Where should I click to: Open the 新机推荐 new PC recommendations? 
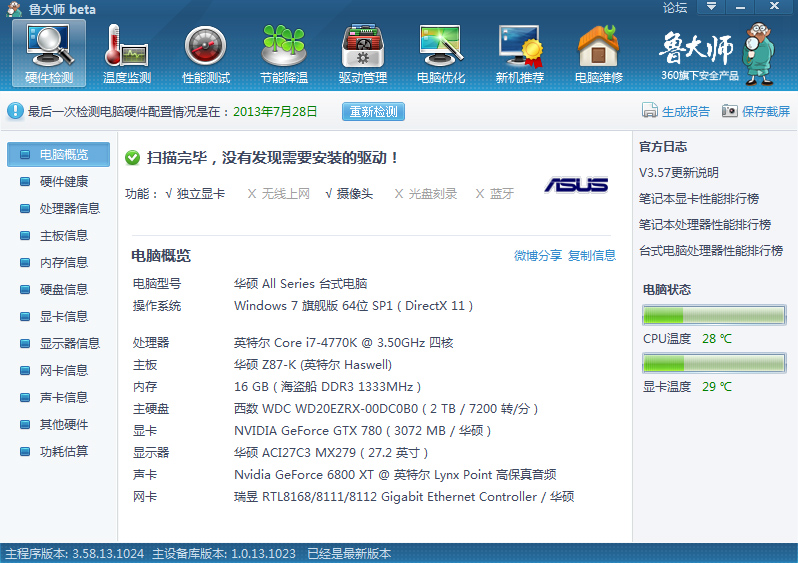pos(520,53)
